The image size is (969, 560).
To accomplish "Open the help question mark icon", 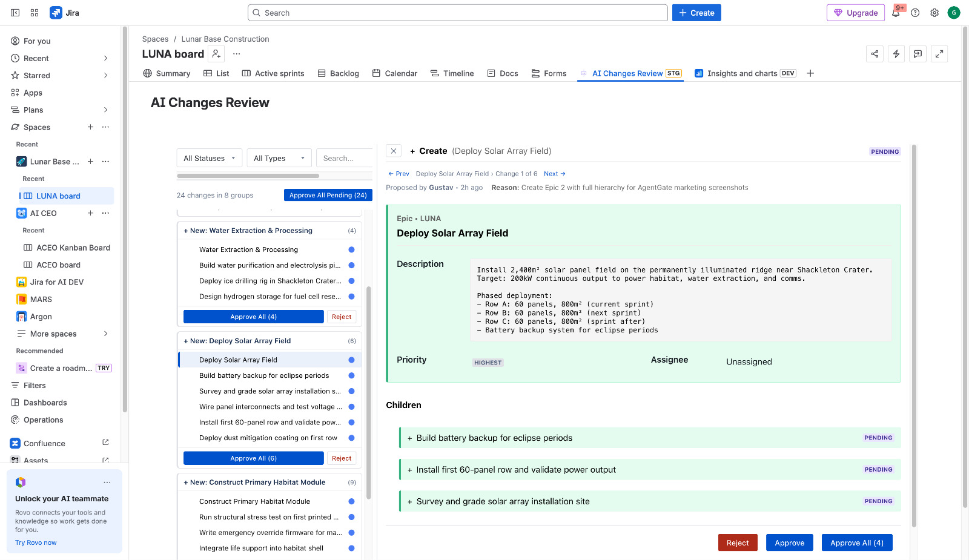I will (x=915, y=13).
